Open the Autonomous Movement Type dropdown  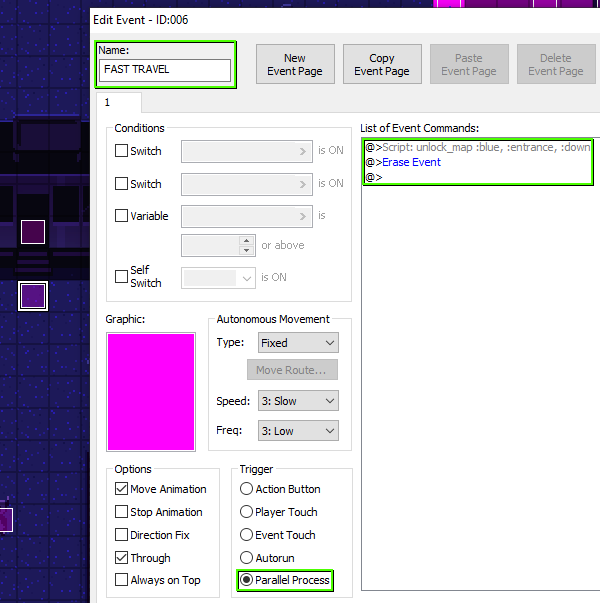pyautogui.click(x=297, y=343)
